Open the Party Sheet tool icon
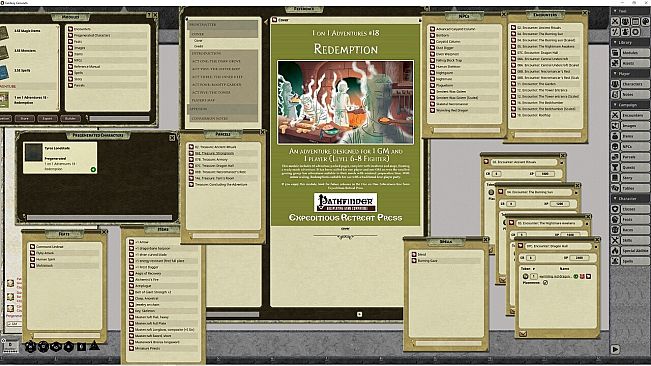Screen dimensions: 651x366 point(625,21)
